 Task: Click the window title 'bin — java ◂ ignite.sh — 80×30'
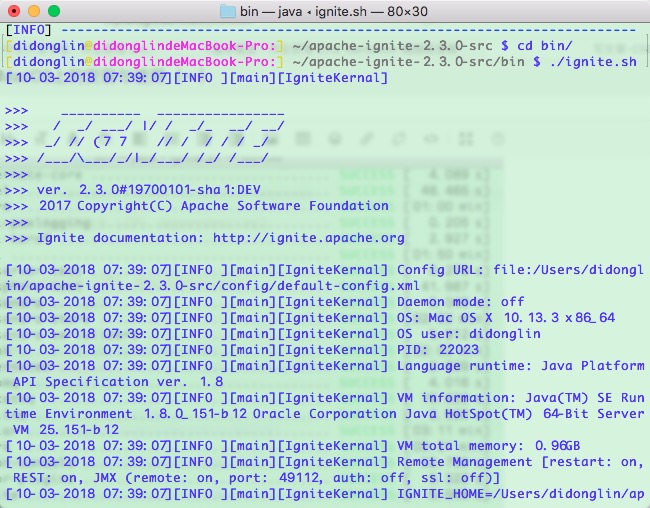(x=334, y=11)
